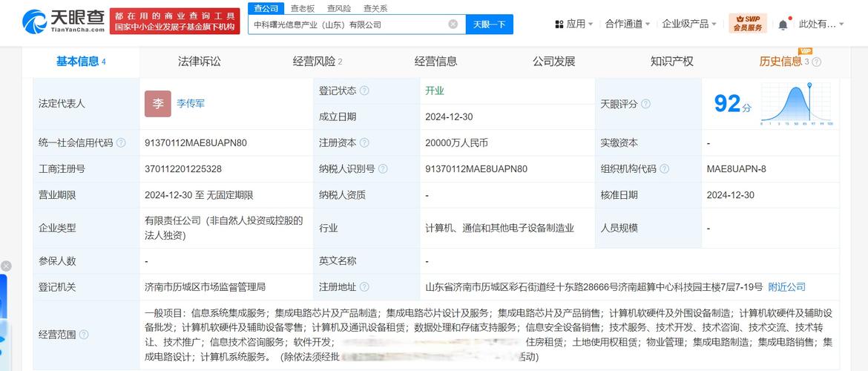Show help for 登记状态

364,91
